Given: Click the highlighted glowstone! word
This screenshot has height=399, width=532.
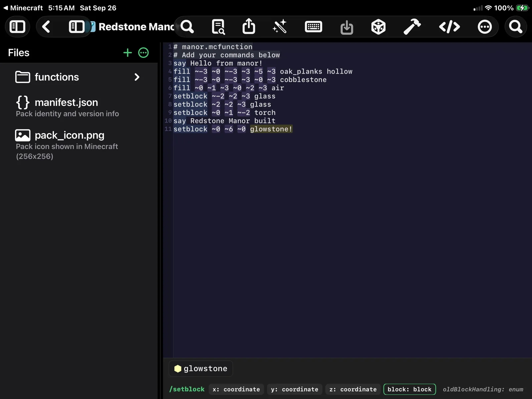Looking at the screenshot, I should coord(271,129).
